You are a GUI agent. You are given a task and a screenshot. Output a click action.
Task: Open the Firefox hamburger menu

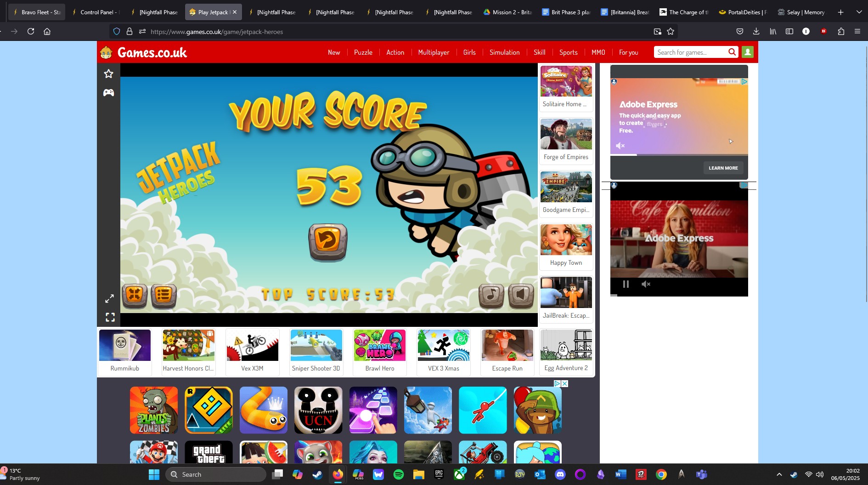tap(857, 31)
